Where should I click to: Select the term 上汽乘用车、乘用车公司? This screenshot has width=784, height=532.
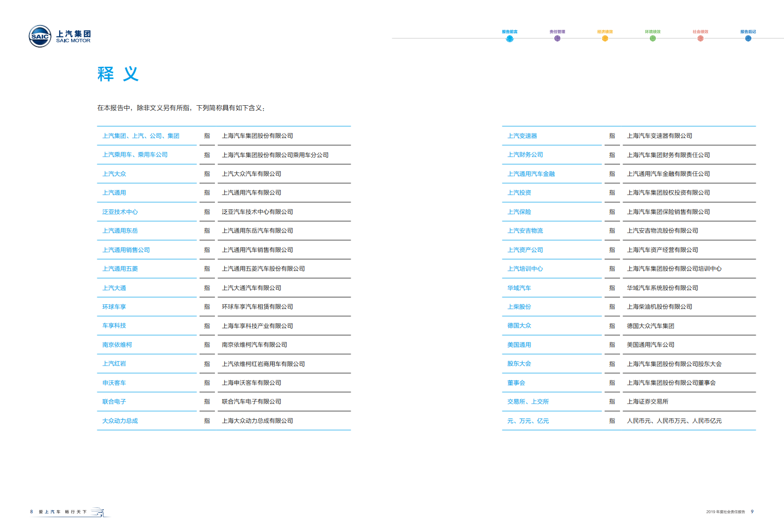[x=135, y=155]
